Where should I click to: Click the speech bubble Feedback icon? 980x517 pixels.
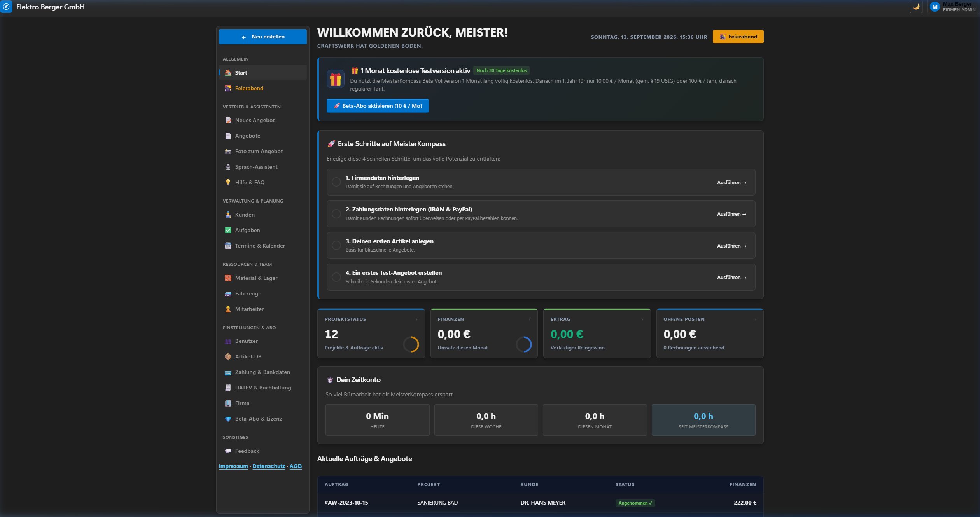[x=228, y=451]
